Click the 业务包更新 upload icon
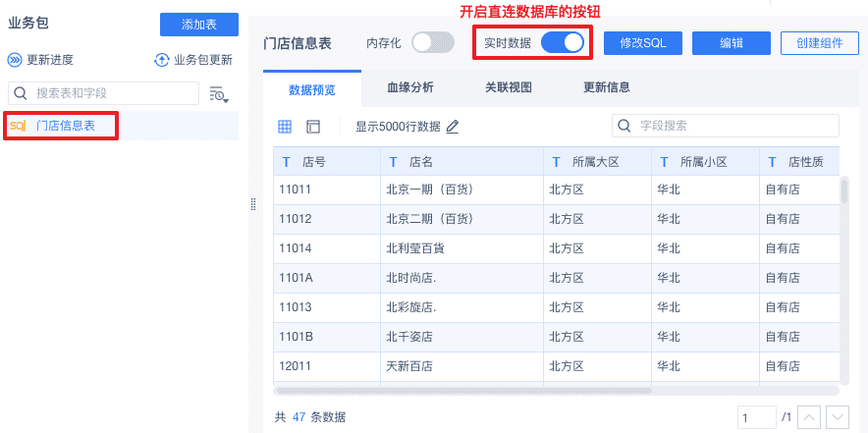 (161, 60)
